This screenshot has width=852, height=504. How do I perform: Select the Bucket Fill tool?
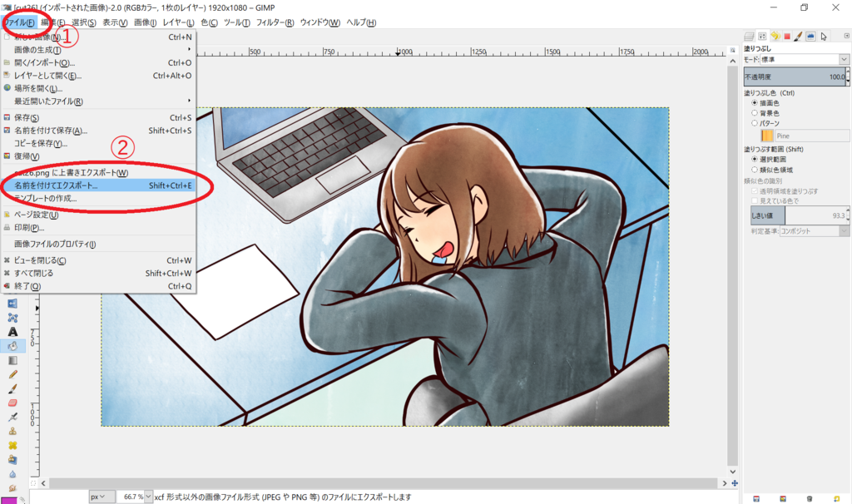(12, 346)
